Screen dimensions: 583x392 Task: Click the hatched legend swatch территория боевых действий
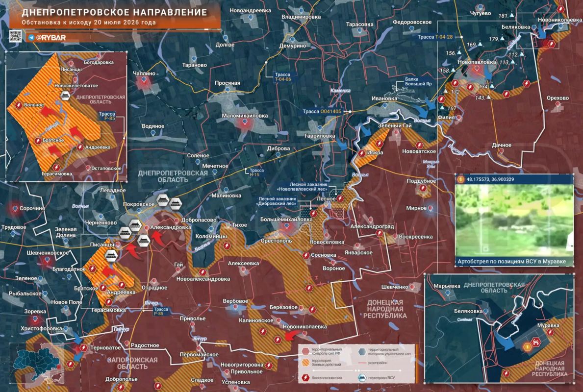click(305, 362)
